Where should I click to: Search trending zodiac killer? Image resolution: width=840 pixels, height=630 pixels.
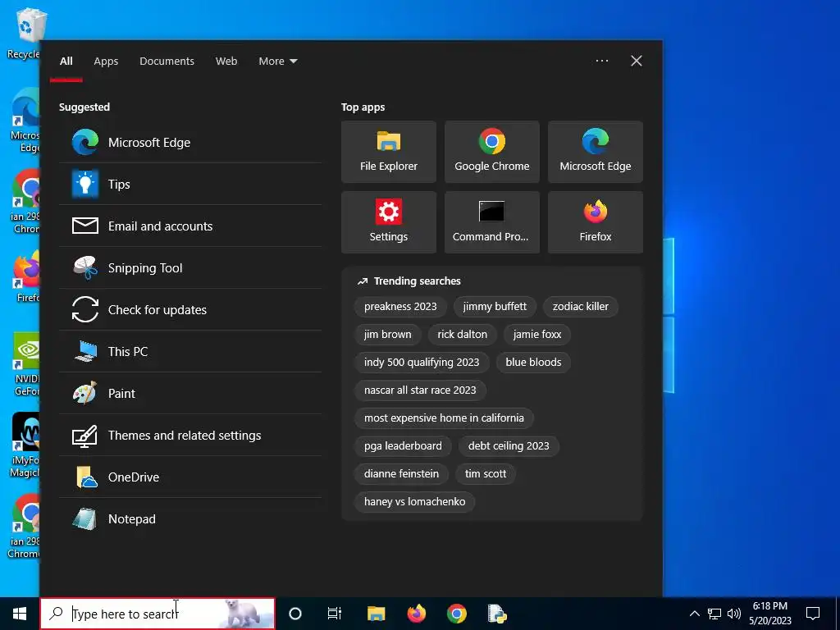(x=580, y=307)
